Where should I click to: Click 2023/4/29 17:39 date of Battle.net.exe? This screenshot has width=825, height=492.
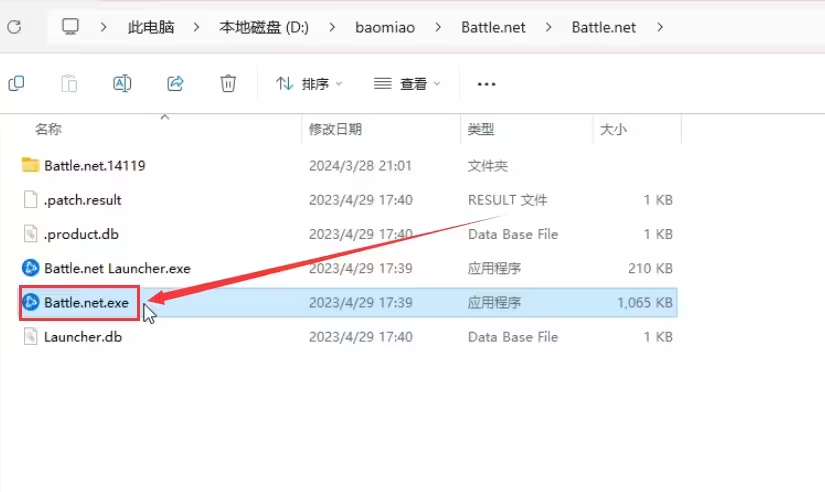pos(360,303)
